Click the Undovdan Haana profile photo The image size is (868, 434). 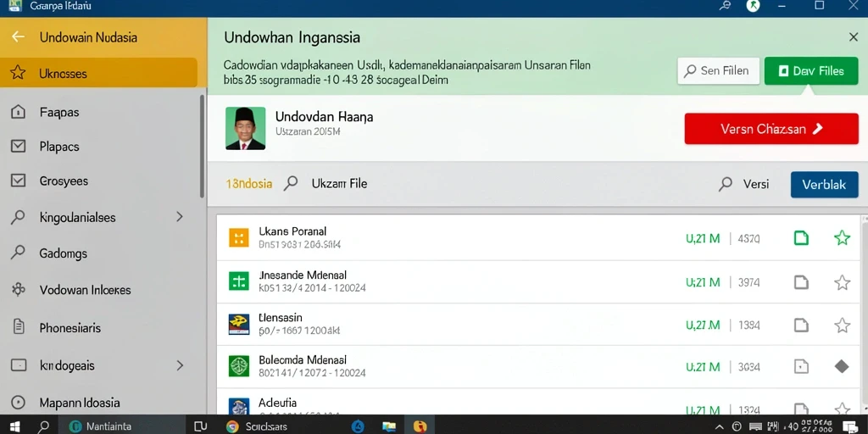point(245,129)
